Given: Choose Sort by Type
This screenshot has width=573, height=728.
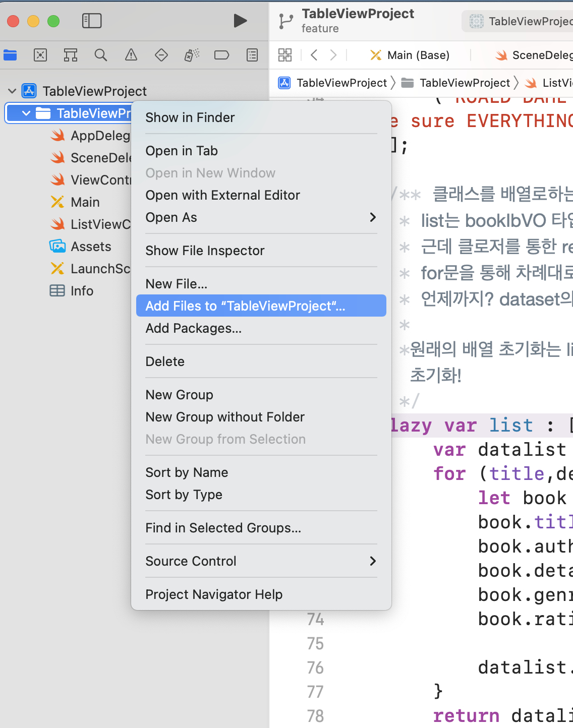Looking at the screenshot, I should coord(261,495).
